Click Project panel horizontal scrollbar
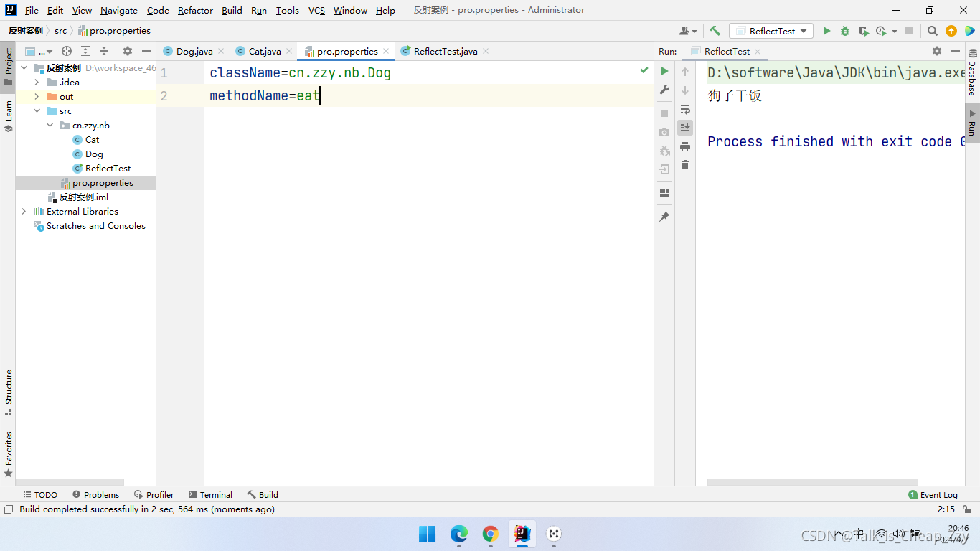Viewport: 980px width, 551px height. (x=70, y=483)
